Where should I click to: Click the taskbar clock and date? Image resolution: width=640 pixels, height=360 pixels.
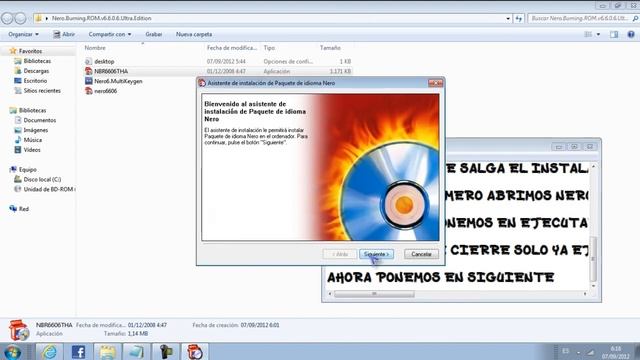pos(615,352)
